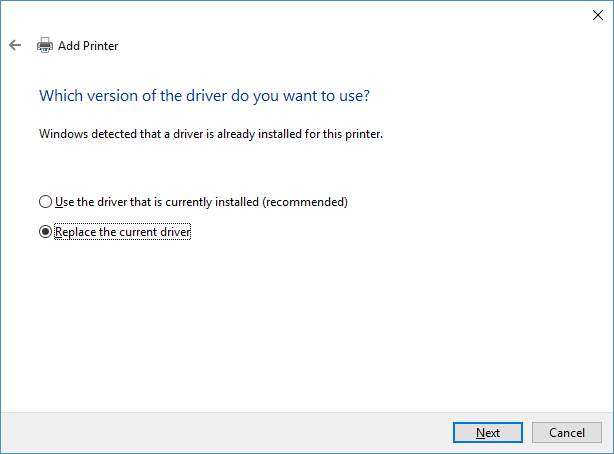614x454 pixels.
Task: Select the Replace the current driver radio button
Action: (x=45, y=232)
